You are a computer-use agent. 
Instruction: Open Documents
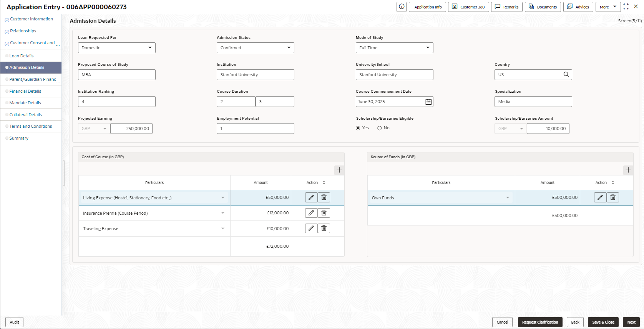point(543,7)
